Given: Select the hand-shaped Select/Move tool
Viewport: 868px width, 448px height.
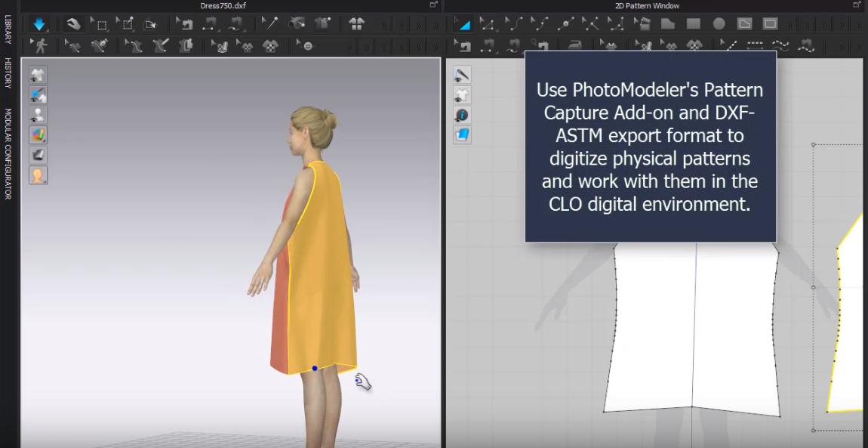Looking at the screenshot, I should click(x=74, y=24).
